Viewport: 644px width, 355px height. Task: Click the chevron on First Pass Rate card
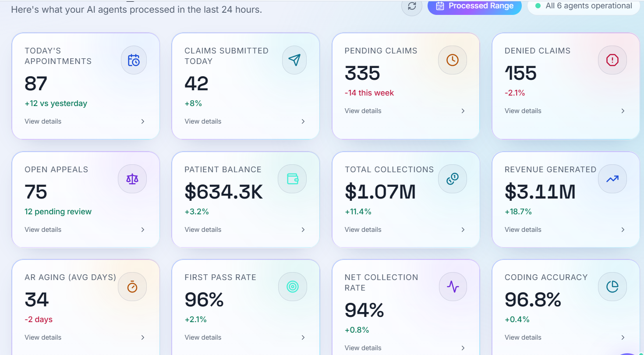(303, 337)
